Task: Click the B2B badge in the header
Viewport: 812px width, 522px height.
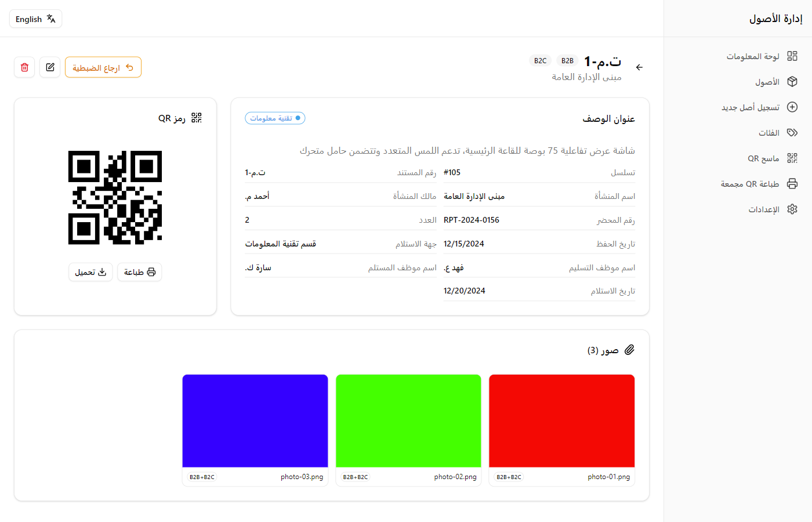Action: [x=567, y=60]
